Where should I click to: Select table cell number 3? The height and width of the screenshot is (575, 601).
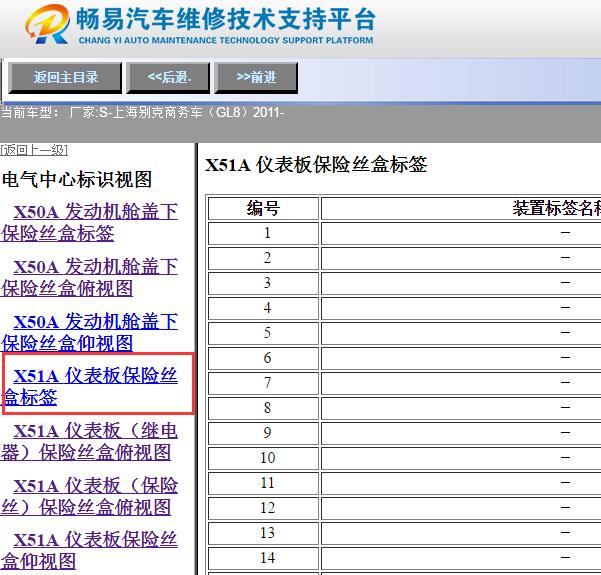coord(263,283)
